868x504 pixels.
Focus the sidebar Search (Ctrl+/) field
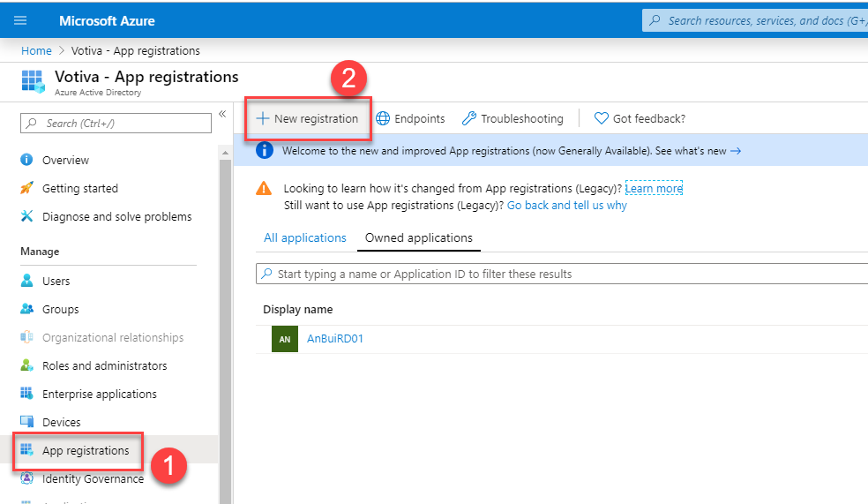click(116, 123)
